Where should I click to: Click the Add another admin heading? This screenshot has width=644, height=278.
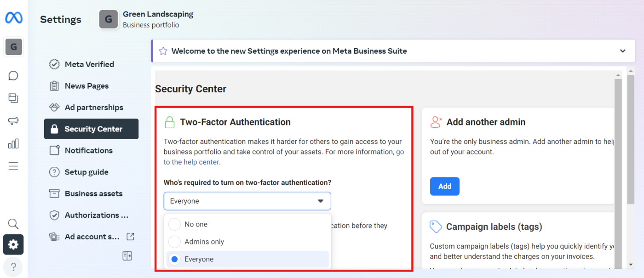click(x=486, y=122)
